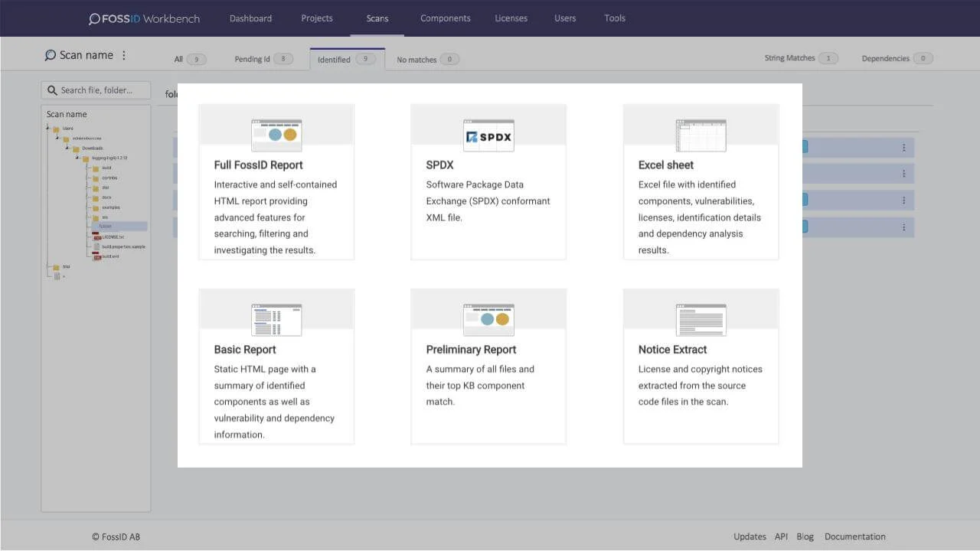Click the file search input field
Screen dimensions: 980x551
click(100, 90)
